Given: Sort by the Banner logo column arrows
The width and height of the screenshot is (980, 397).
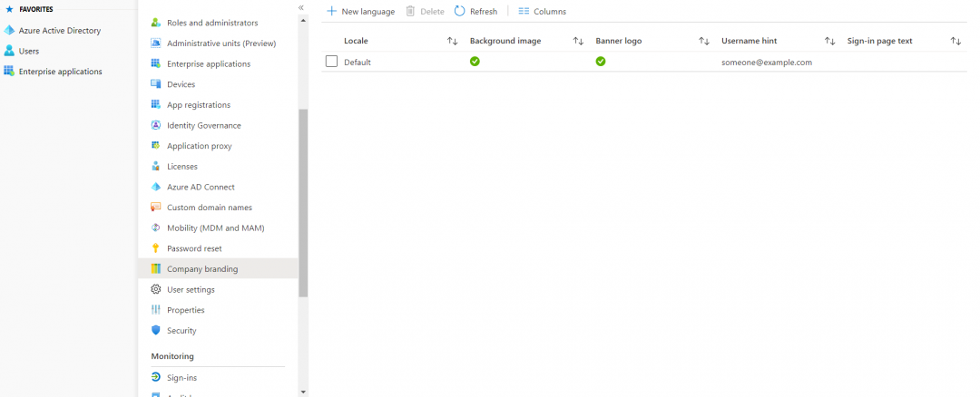Looking at the screenshot, I should (704, 41).
